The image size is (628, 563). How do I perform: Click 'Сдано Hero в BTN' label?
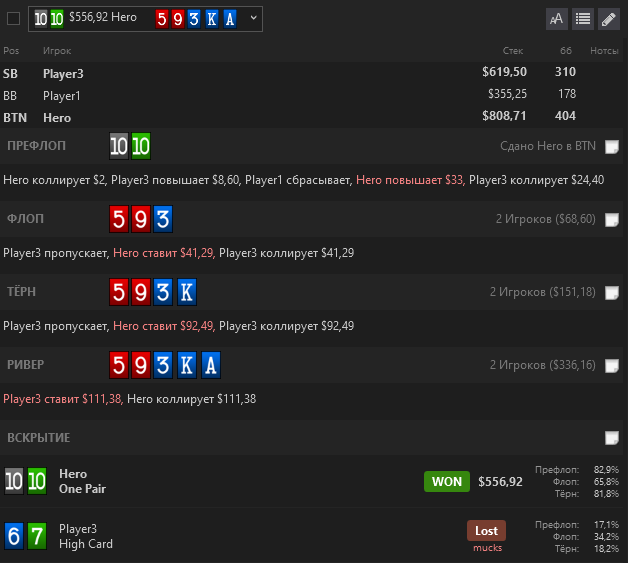coord(547,146)
